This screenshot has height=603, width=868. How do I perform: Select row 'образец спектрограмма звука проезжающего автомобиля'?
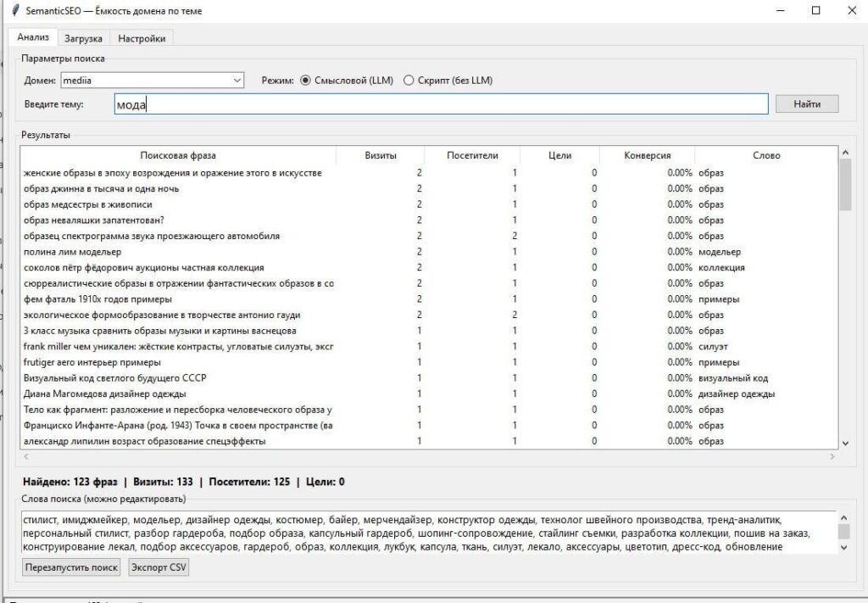(430, 236)
